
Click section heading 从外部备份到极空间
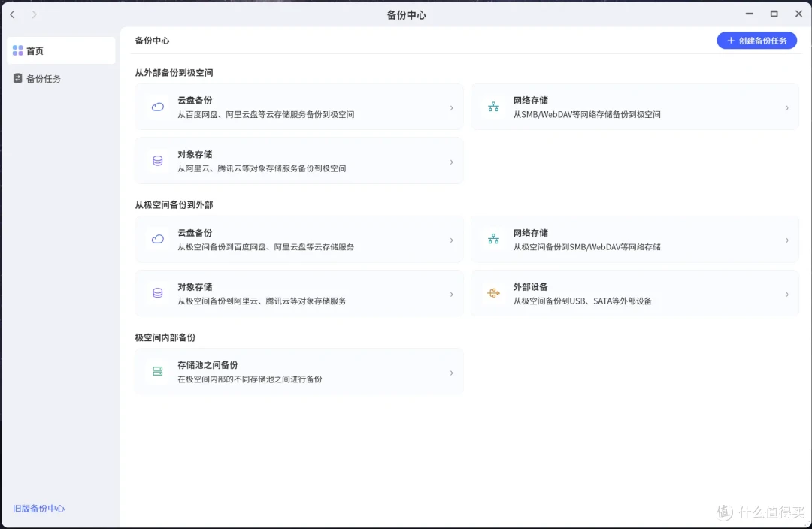tap(174, 72)
